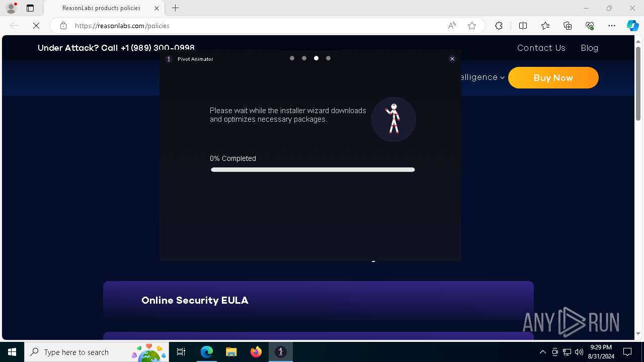Click the taskbar clock and date

[601, 352]
